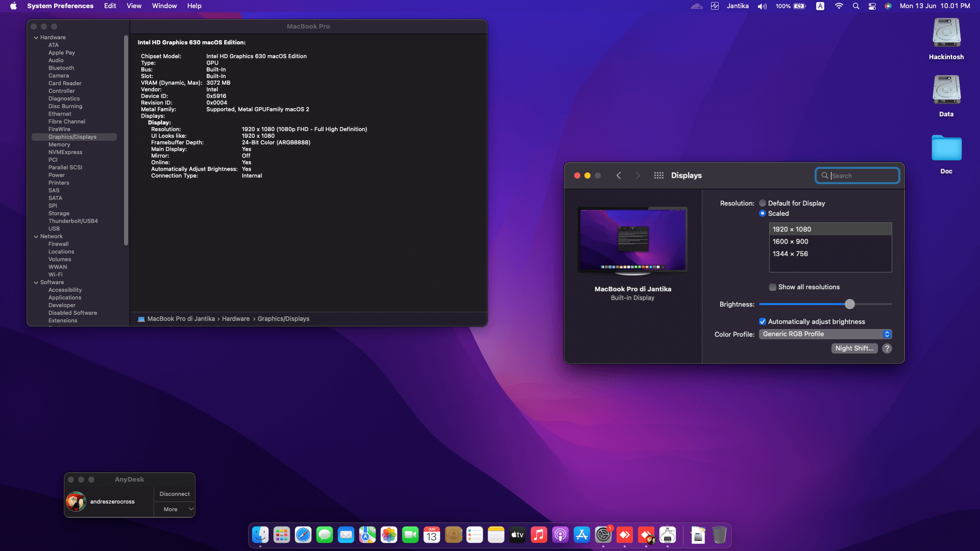Open System Preferences from the Dock
Viewport: 980px width, 551px height.
[x=603, y=535]
